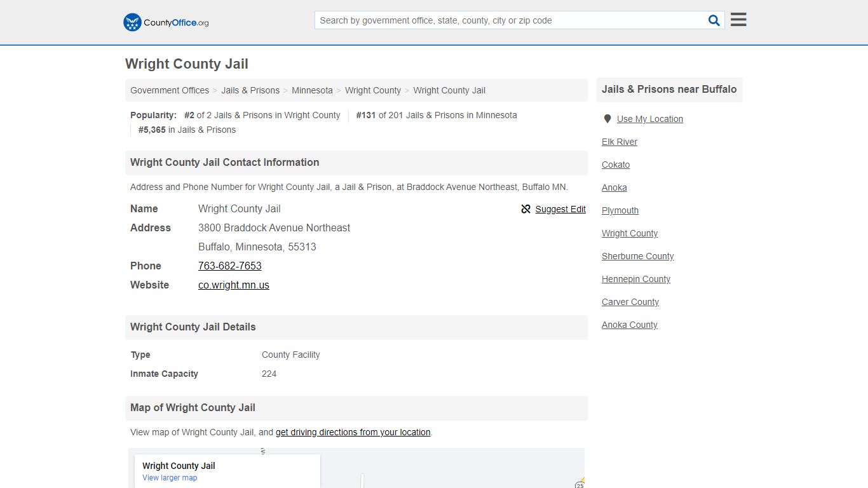
Task: Go to Jails & Prisons breadcrumb
Action: click(x=250, y=90)
